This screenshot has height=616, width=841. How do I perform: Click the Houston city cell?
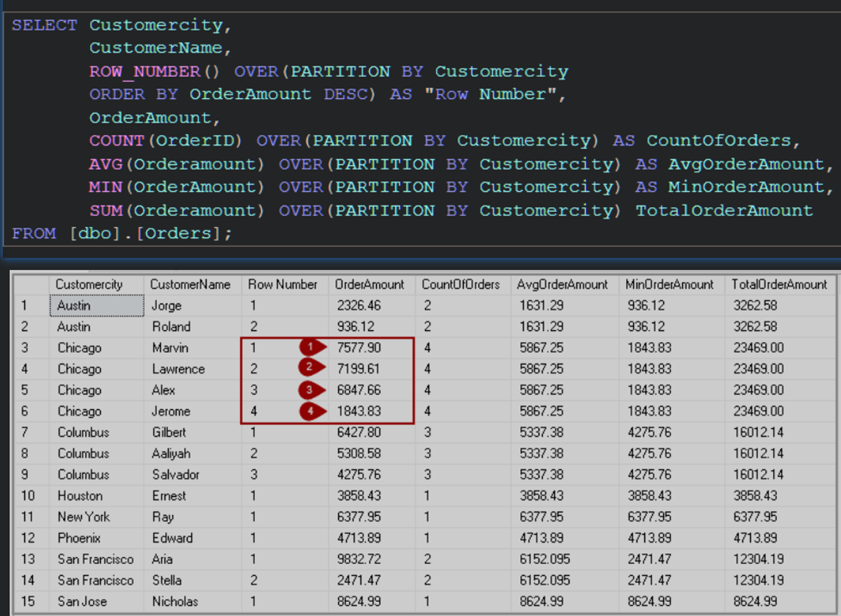pyautogui.click(x=97, y=496)
